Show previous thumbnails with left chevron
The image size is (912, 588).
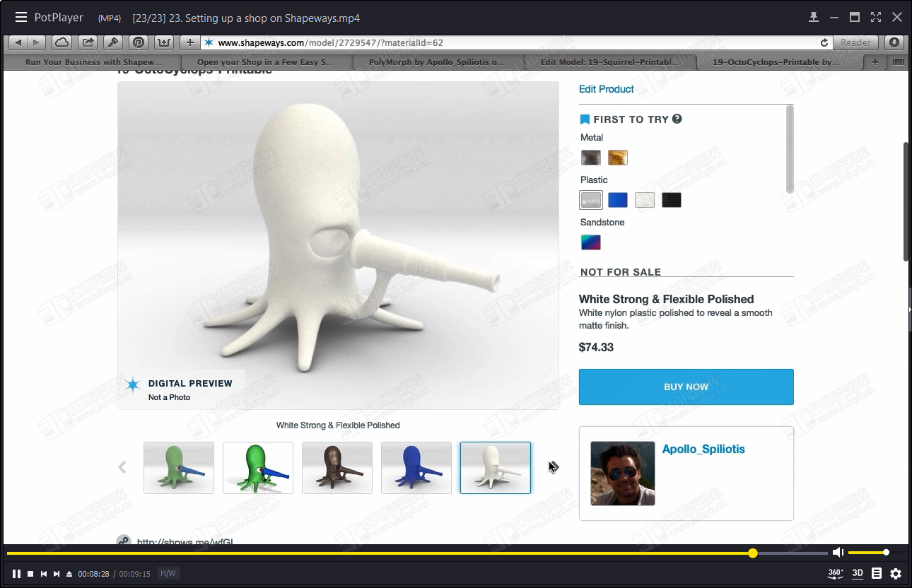122,467
